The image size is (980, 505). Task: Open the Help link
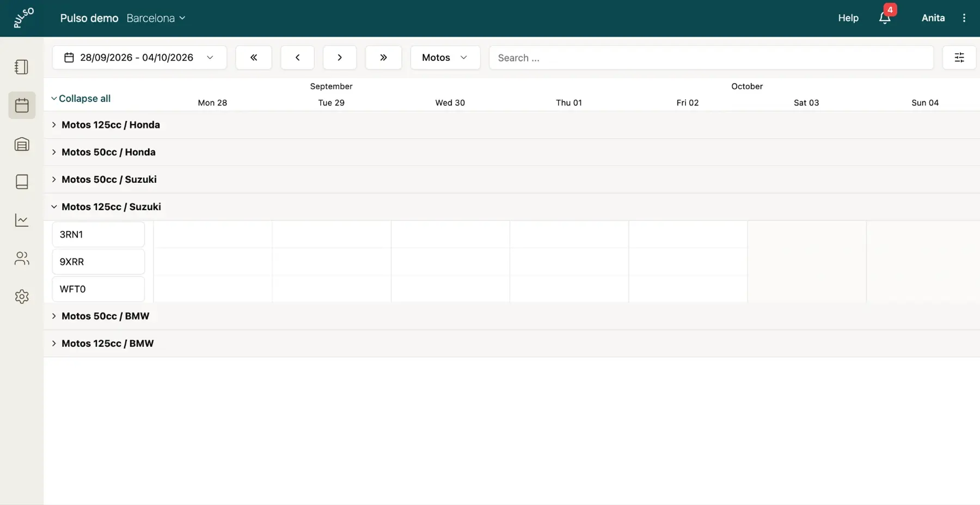[848, 18]
